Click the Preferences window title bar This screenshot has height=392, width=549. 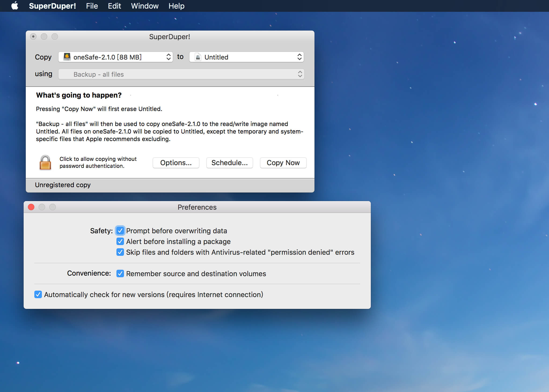point(197,207)
